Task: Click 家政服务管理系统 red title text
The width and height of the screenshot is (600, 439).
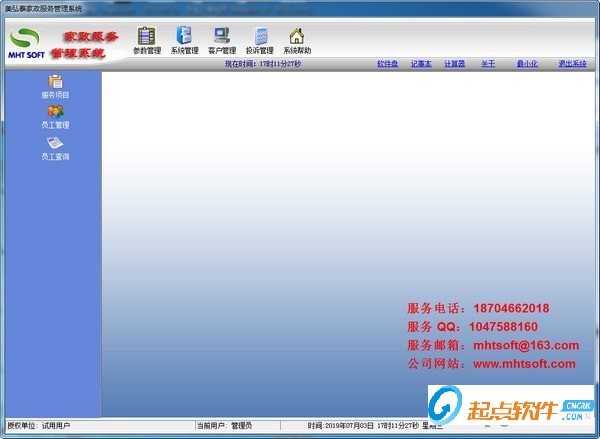Action: [85, 44]
